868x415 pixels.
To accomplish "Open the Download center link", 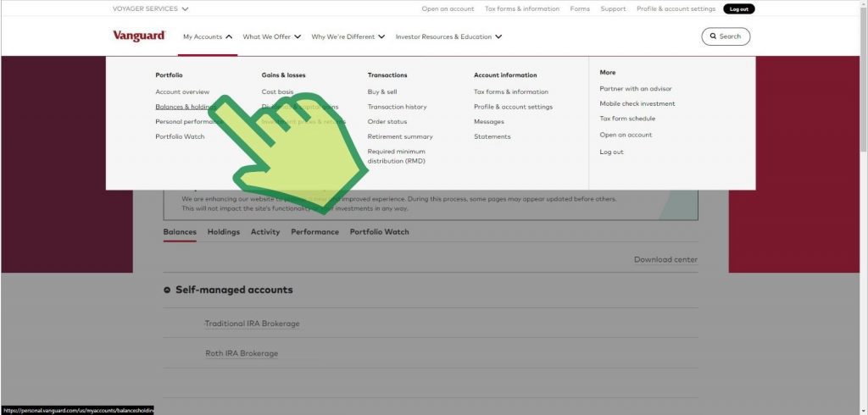I will 665,259.
